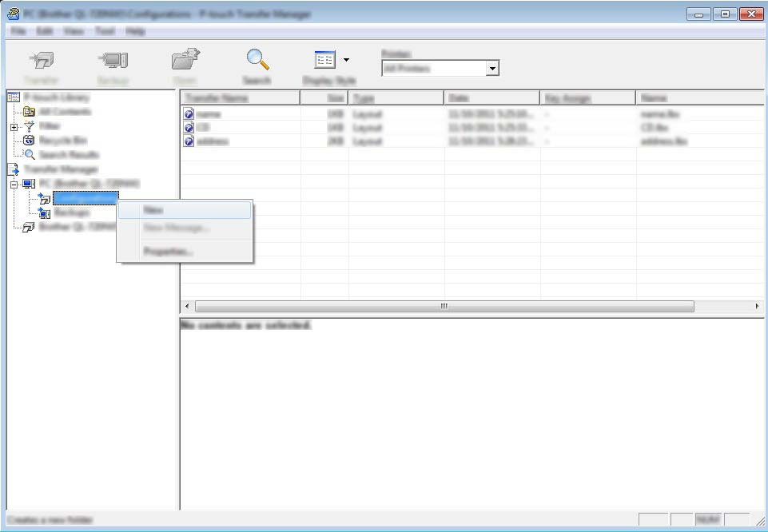768x532 pixels.
Task: Click the Filter funnel icon
Action: 30,126
